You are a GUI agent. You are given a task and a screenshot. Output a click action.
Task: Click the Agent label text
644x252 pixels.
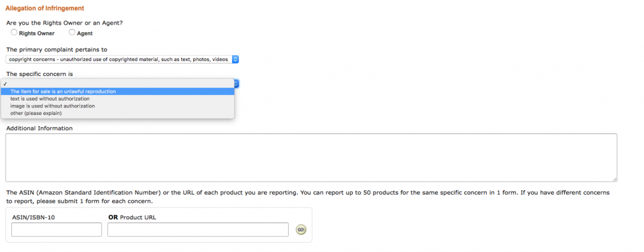[85, 34]
